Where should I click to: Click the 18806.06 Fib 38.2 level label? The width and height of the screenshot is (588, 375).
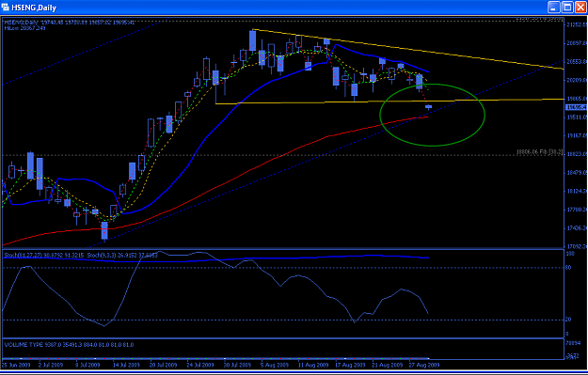pos(539,151)
